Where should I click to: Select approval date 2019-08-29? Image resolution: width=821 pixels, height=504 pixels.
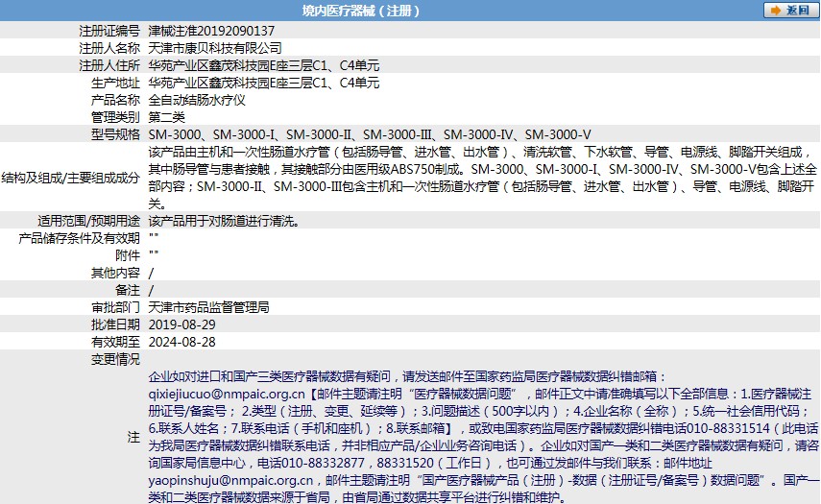182,324
